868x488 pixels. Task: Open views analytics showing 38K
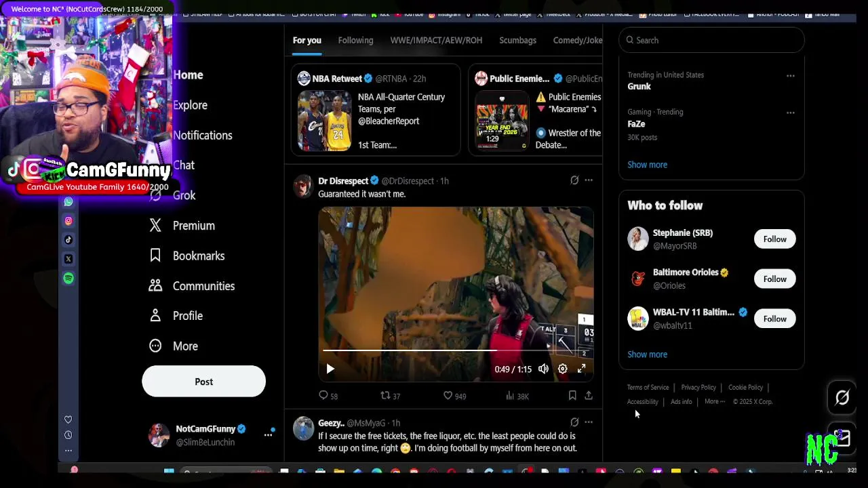point(510,396)
